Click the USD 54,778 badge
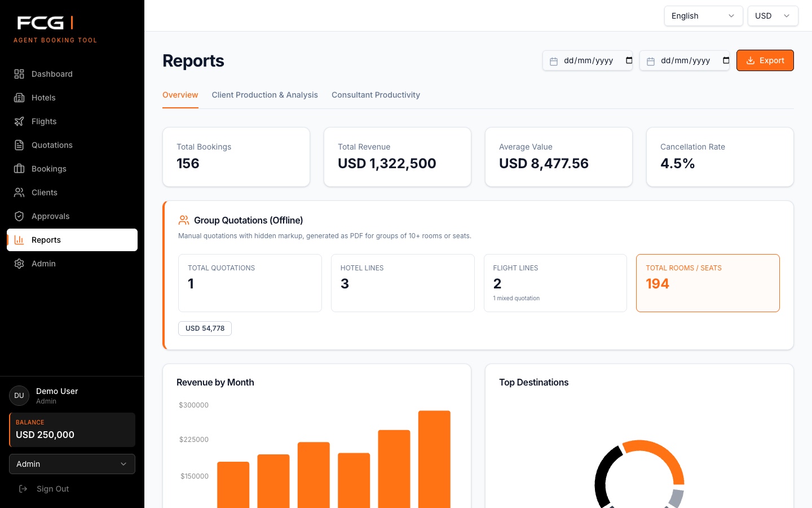The image size is (812, 508). point(205,329)
